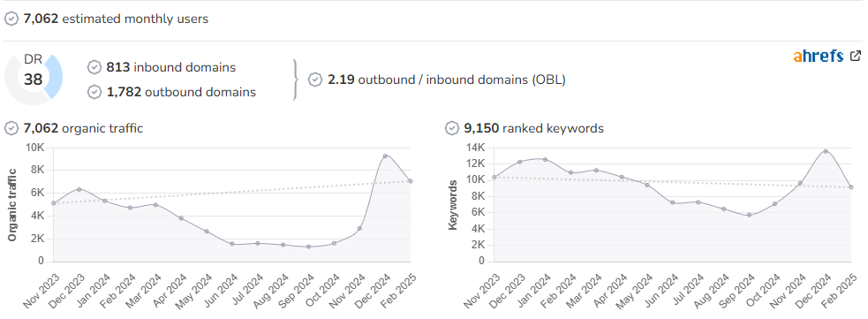Click the check icon next to 813 inbound domains
This screenshot has width=868, height=319.
point(94,67)
